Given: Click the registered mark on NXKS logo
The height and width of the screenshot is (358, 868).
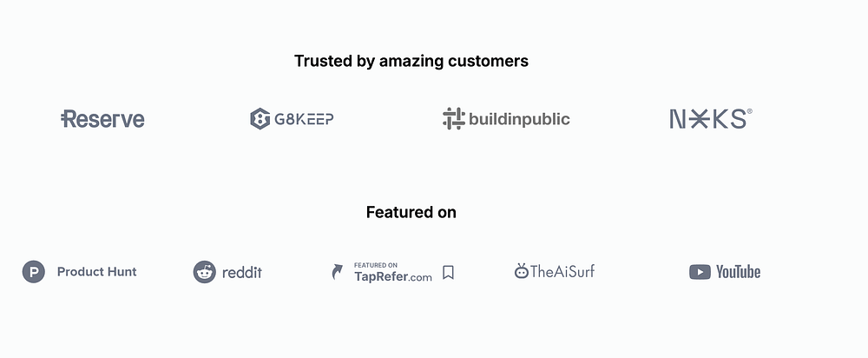Looking at the screenshot, I should 750,111.
